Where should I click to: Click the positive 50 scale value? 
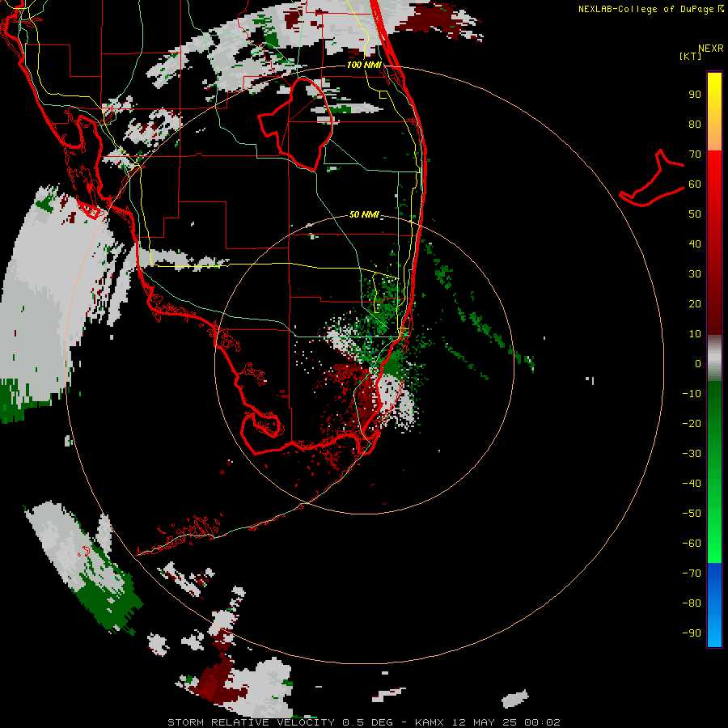coord(695,214)
